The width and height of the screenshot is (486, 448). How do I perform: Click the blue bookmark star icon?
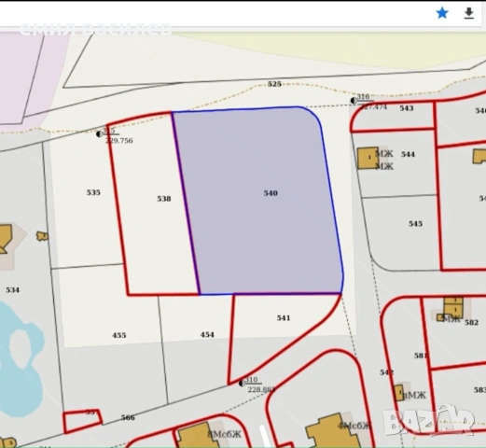tap(442, 13)
